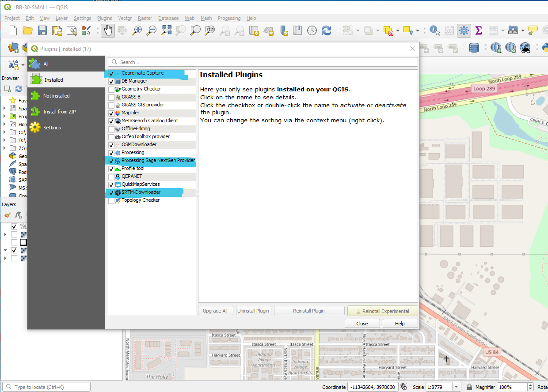Refresh the map canvas

click(x=327, y=30)
